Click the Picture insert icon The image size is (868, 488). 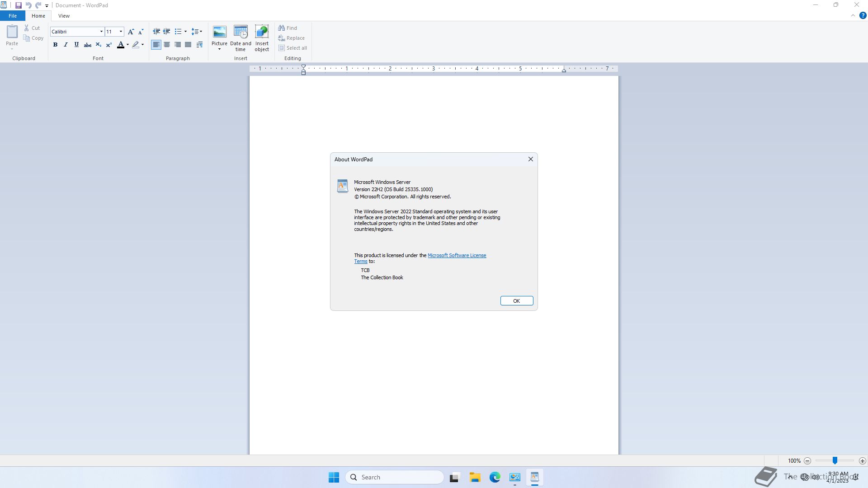click(220, 32)
